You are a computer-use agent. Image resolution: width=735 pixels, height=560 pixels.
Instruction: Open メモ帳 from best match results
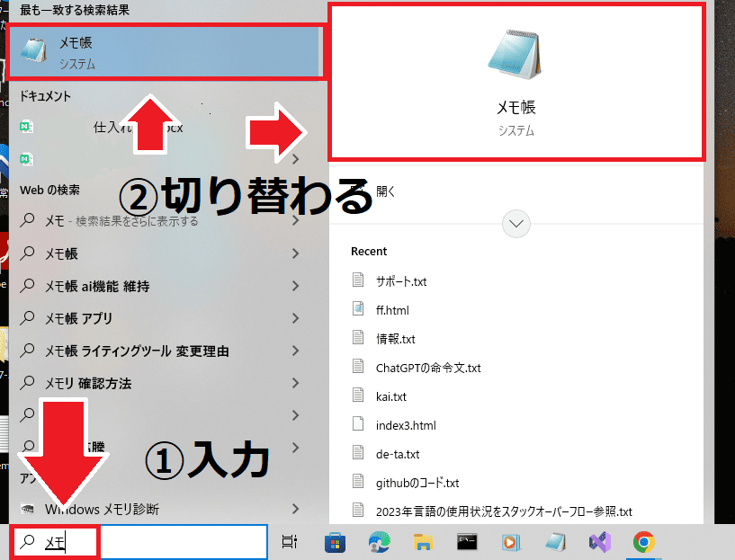pyautogui.click(x=162, y=52)
